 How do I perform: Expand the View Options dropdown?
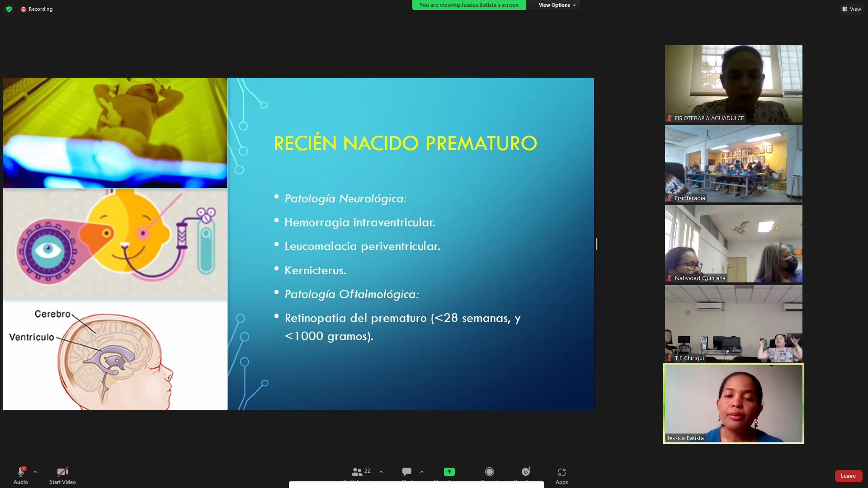pyautogui.click(x=557, y=5)
